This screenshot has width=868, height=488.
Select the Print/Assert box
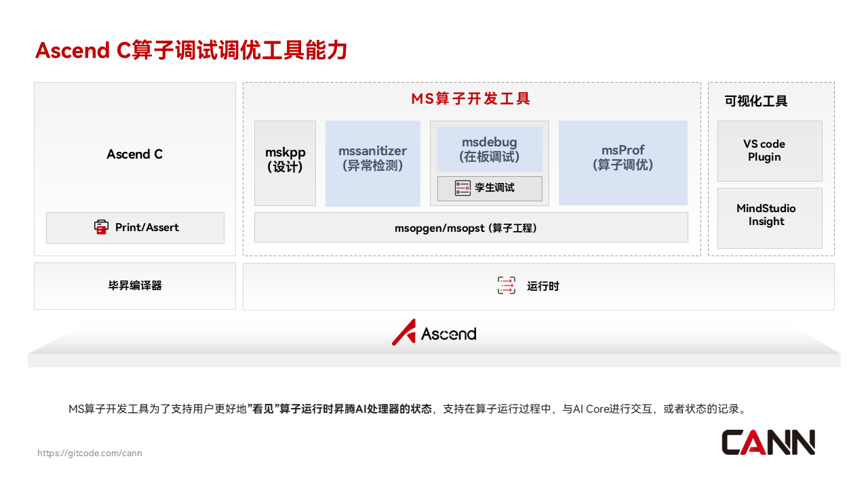pyautogui.click(x=135, y=228)
